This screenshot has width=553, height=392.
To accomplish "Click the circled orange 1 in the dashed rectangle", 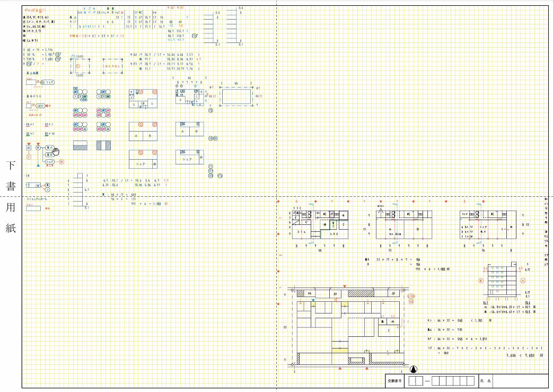I will 78,66.
